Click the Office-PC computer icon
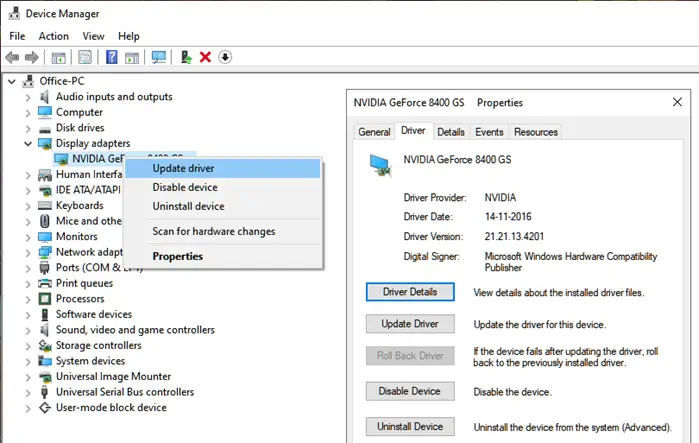The height and width of the screenshot is (443, 699). click(29, 81)
